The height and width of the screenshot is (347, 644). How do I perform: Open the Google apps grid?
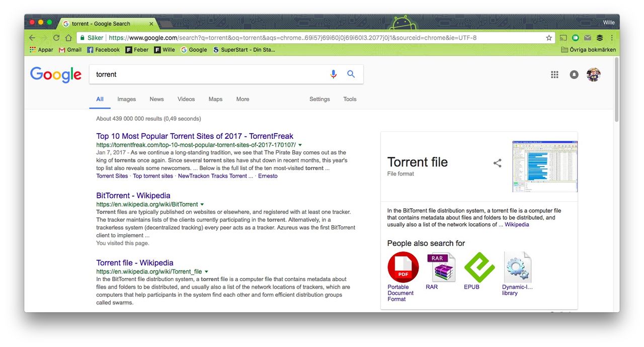click(x=554, y=74)
